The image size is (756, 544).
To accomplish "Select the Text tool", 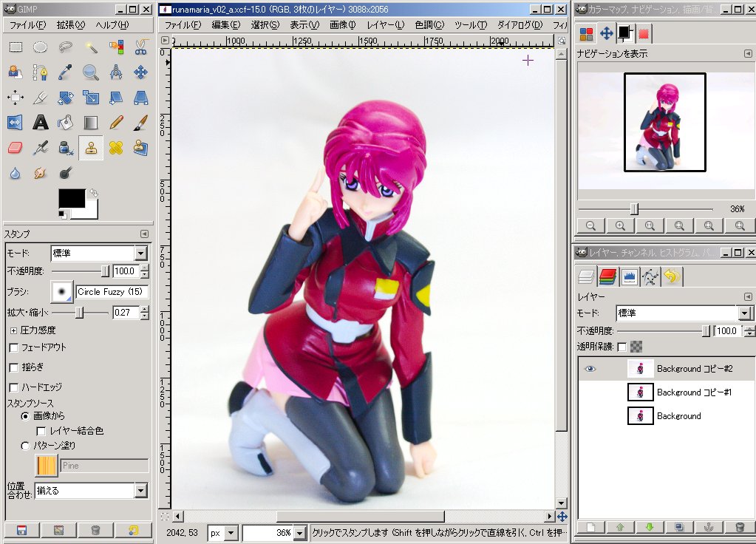I will pos(41,123).
